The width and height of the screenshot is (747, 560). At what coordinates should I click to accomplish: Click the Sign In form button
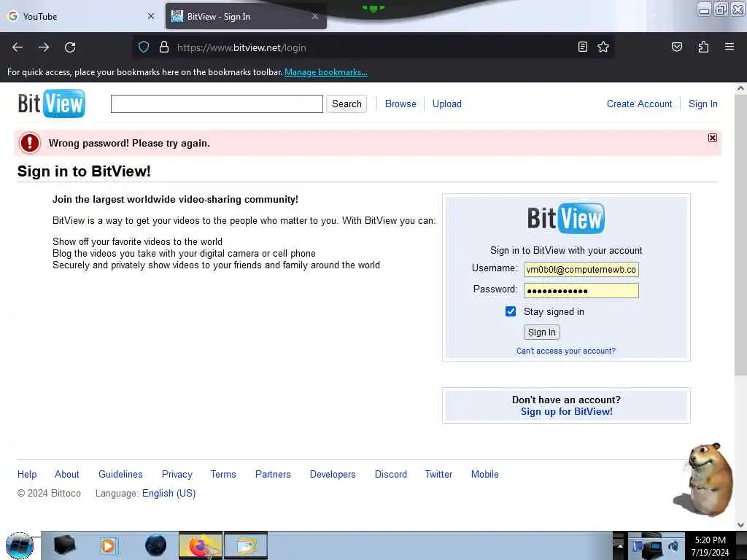pyautogui.click(x=542, y=332)
